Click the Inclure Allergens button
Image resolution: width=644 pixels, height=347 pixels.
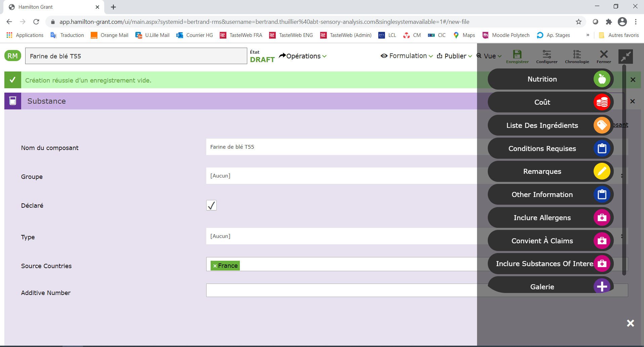click(x=602, y=217)
